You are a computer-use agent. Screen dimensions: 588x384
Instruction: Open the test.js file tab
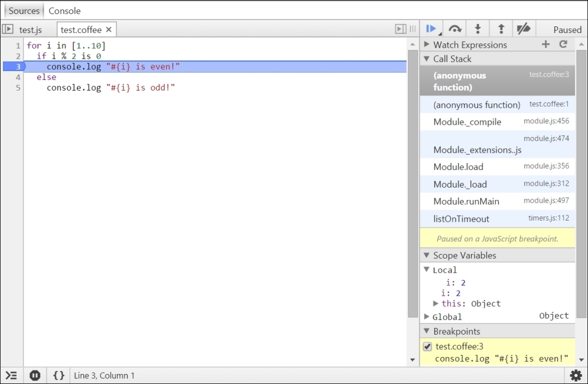31,29
